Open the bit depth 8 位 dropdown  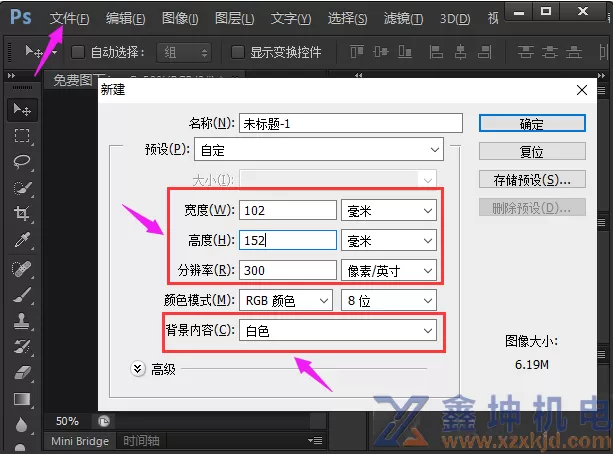tap(389, 300)
